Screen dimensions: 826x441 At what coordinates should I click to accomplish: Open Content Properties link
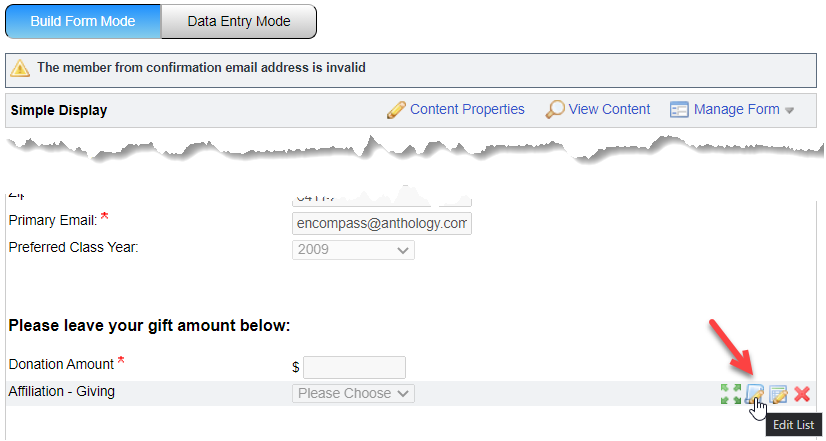(x=467, y=110)
